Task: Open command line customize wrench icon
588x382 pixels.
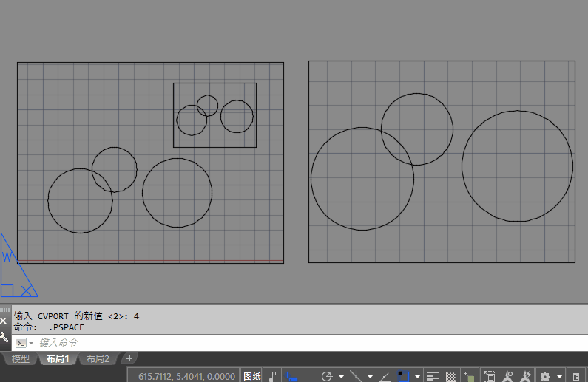Action: pyautogui.click(x=4, y=338)
